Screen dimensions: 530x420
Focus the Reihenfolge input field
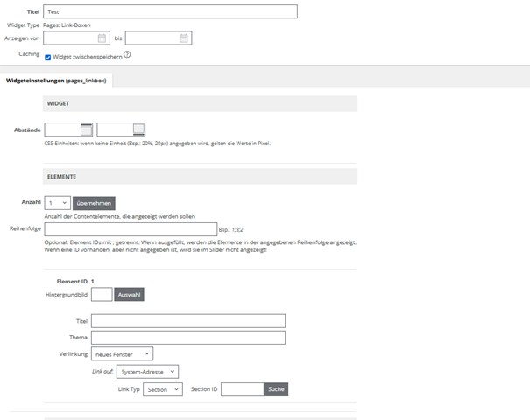point(131,229)
